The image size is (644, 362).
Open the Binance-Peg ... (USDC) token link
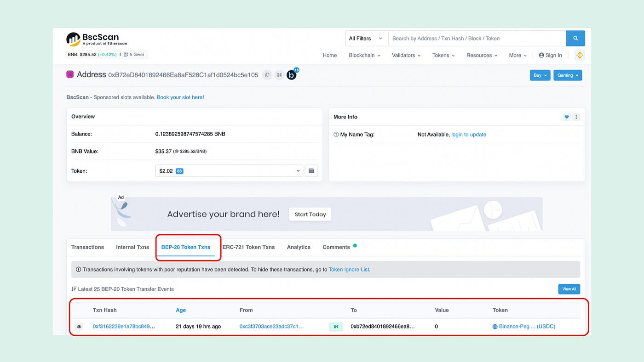click(527, 327)
